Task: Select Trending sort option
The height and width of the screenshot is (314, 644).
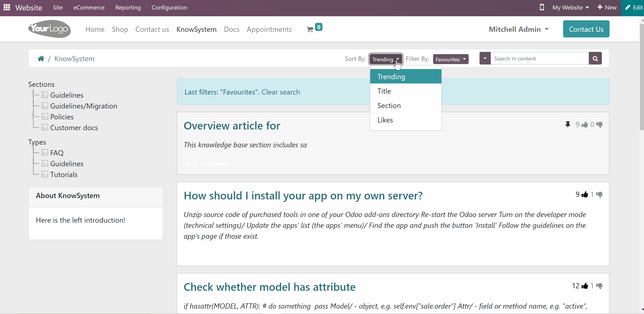Action: [x=406, y=76]
